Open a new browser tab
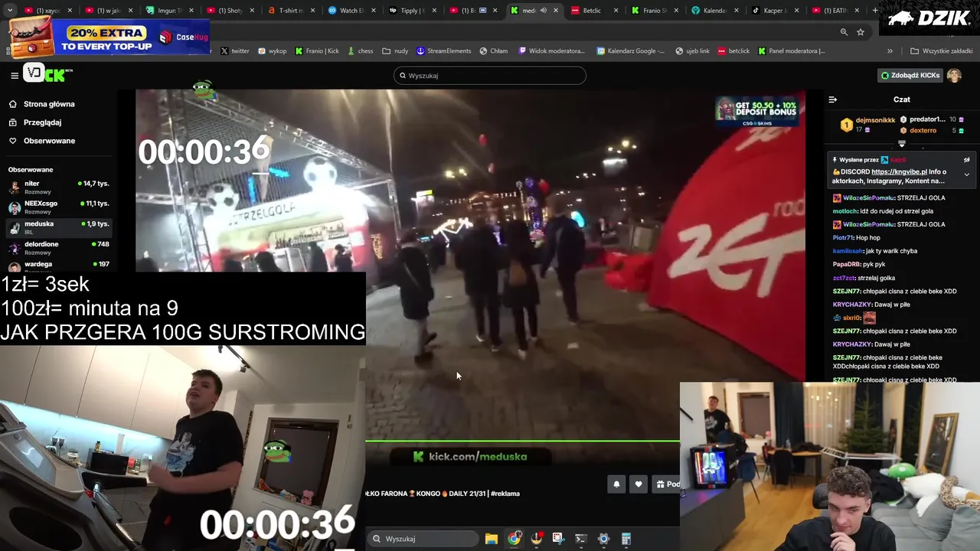Image resolution: width=980 pixels, height=551 pixels. tap(875, 11)
